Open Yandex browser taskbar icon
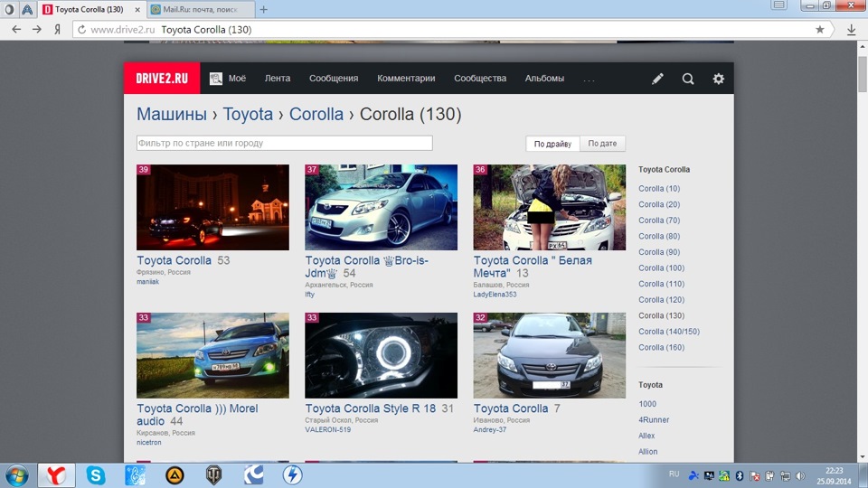868x488 pixels. pos(56,475)
